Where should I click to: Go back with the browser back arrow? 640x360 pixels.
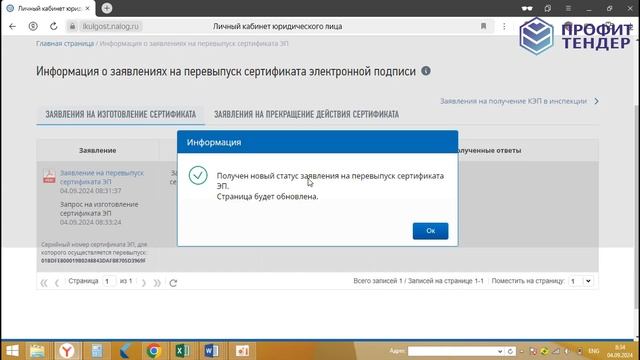12,26
